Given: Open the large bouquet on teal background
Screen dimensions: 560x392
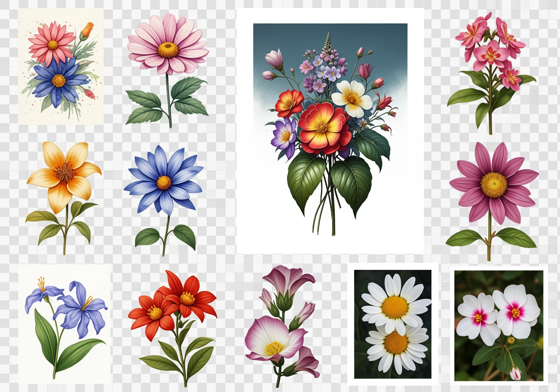Looking at the screenshot, I should [330, 131].
